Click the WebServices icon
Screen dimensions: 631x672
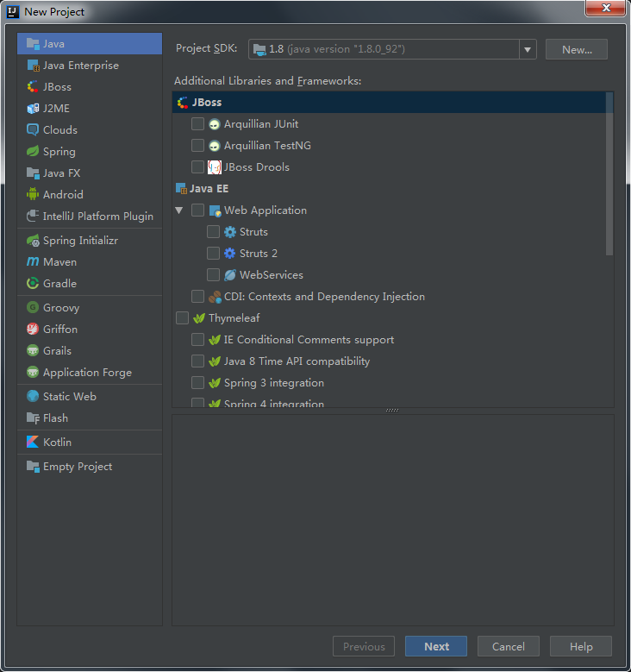click(x=229, y=274)
